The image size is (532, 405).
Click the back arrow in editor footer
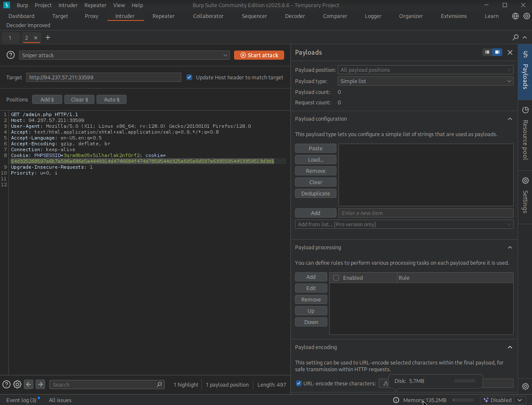click(x=28, y=385)
